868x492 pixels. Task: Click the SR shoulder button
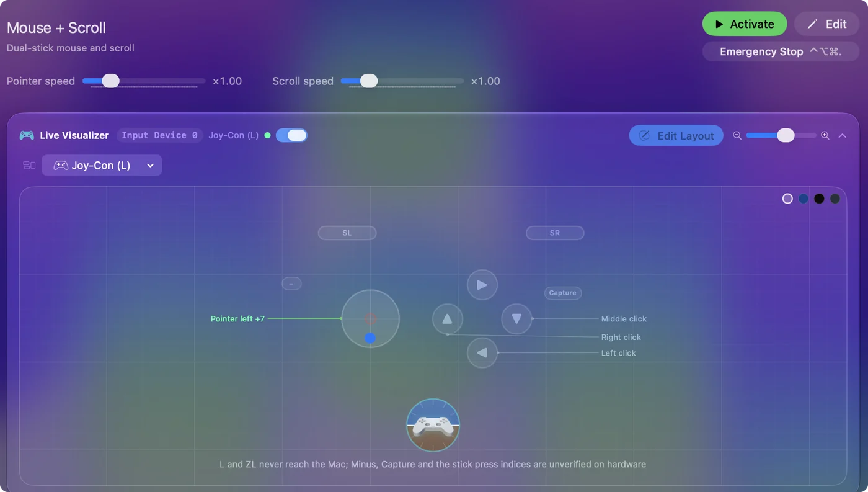555,233
